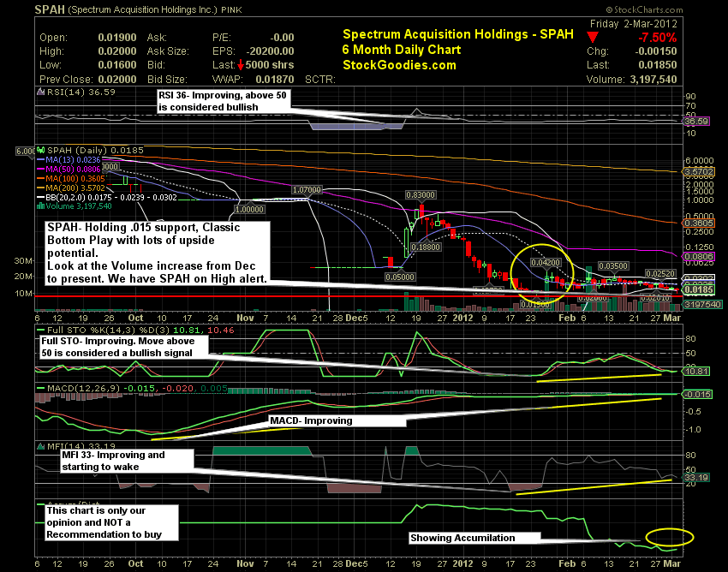Viewport: 728px width, 572px height.
Task: Click the 1.07000 price callout
Action: [307, 190]
